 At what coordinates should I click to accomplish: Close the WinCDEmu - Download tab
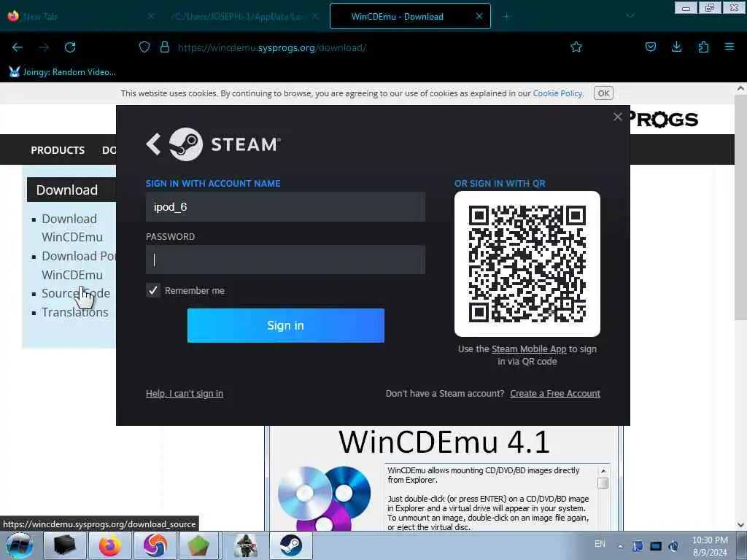(x=479, y=16)
